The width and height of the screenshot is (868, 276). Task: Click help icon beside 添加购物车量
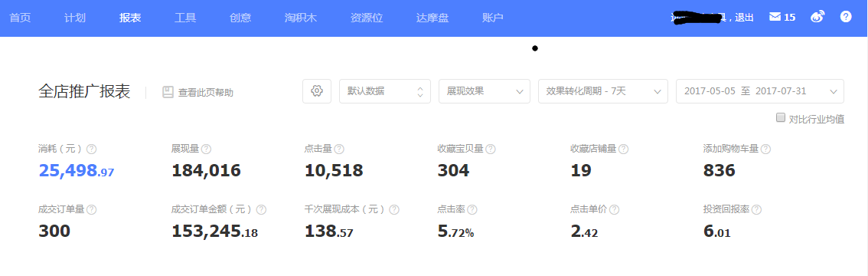point(765,149)
